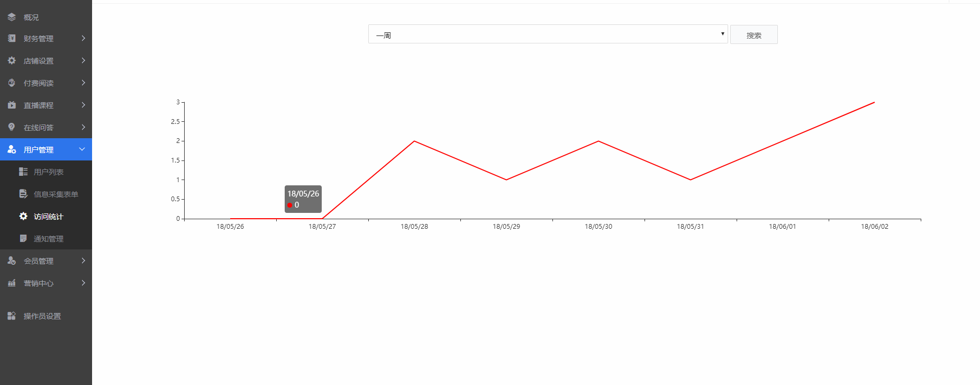Click the 18/05/28 peak on the line chart
Screen dimensions: 980x385
point(414,141)
